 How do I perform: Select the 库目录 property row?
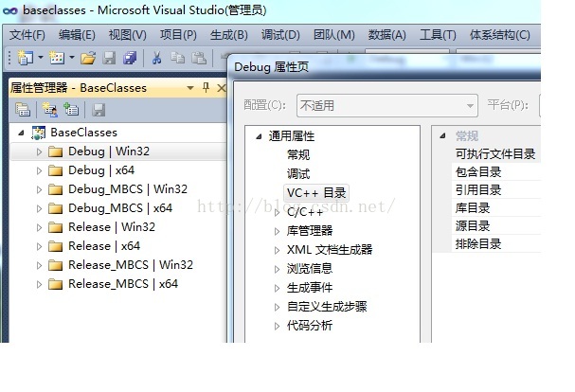click(x=495, y=208)
